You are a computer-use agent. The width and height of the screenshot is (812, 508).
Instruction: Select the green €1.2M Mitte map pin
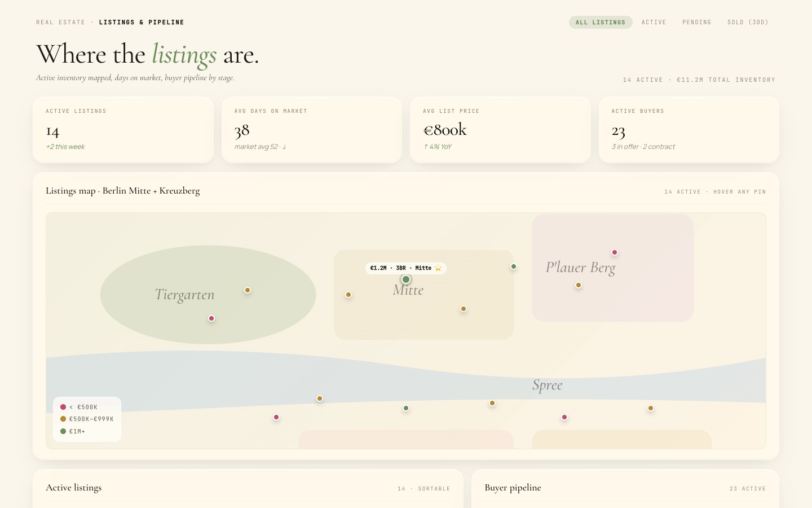click(406, 279)
